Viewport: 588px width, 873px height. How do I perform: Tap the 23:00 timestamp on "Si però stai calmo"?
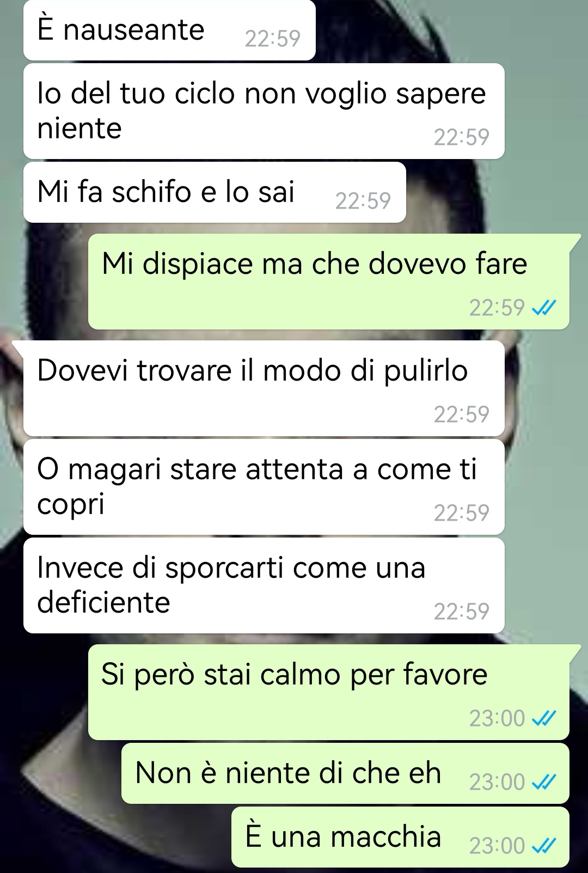(x=497, y=719)
